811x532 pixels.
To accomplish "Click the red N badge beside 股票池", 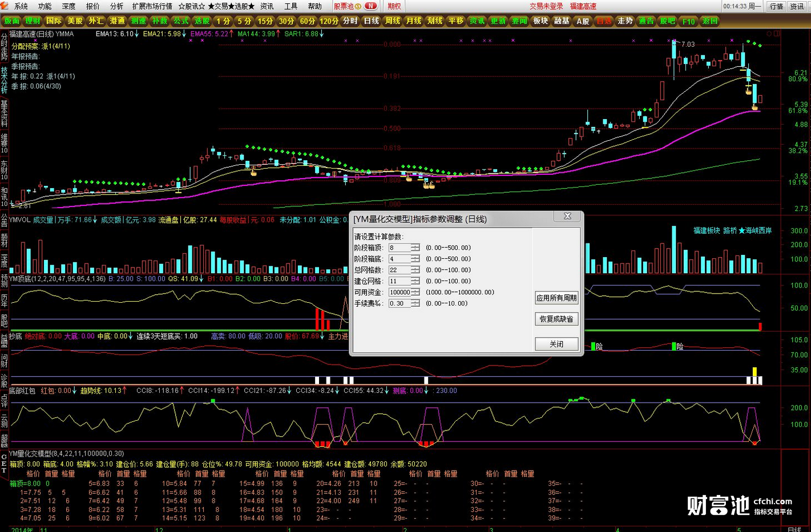I will [x=371, y=6].
